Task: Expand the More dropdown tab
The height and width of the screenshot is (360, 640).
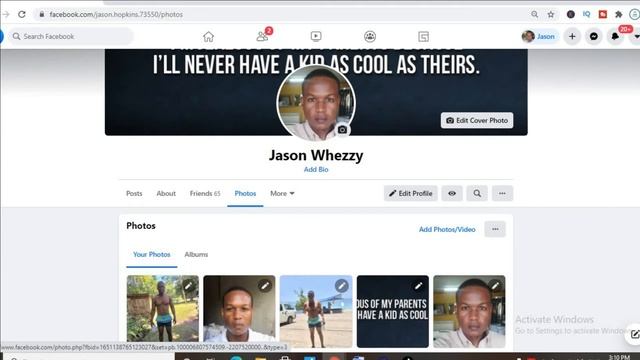Action: (x=282, y=193)
